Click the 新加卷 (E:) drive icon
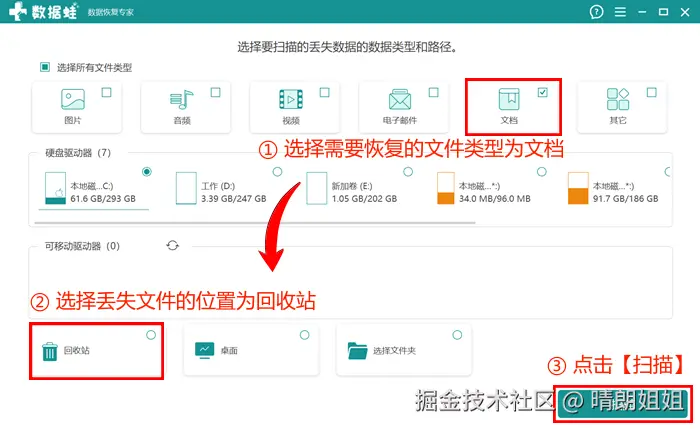This screenshot has height=429, width=700. (x=317, y=188)
